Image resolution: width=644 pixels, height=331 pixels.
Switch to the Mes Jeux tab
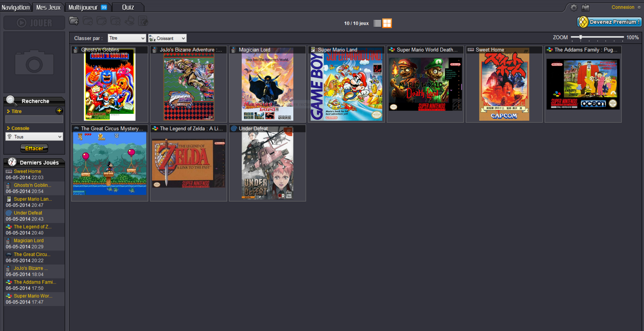(x=48, y=7)
